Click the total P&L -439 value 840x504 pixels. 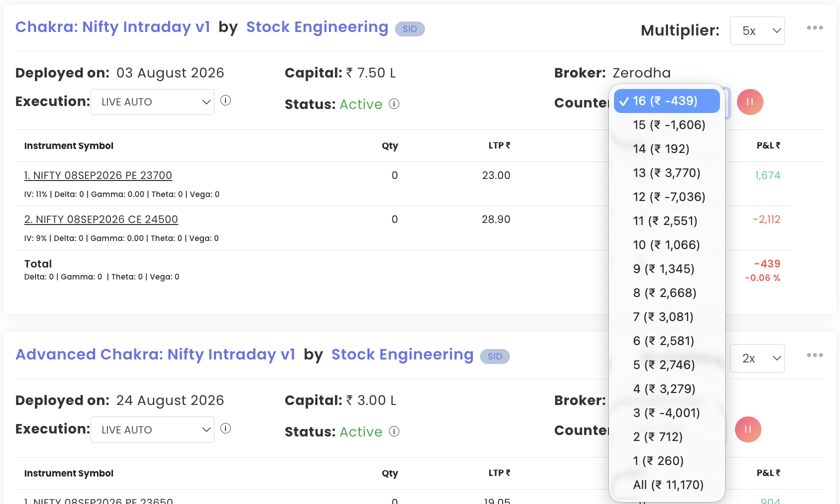[767, 263]
